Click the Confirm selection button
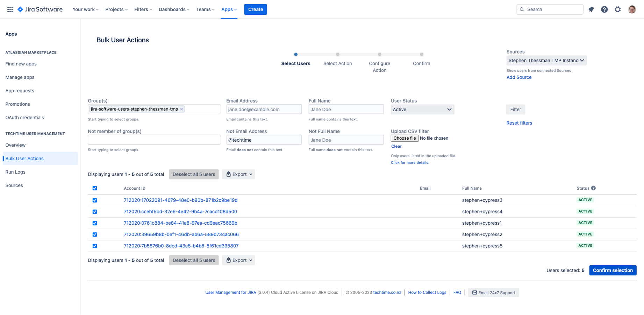The width and height of the screenshot is (644, 315). (x=613, y=270)
